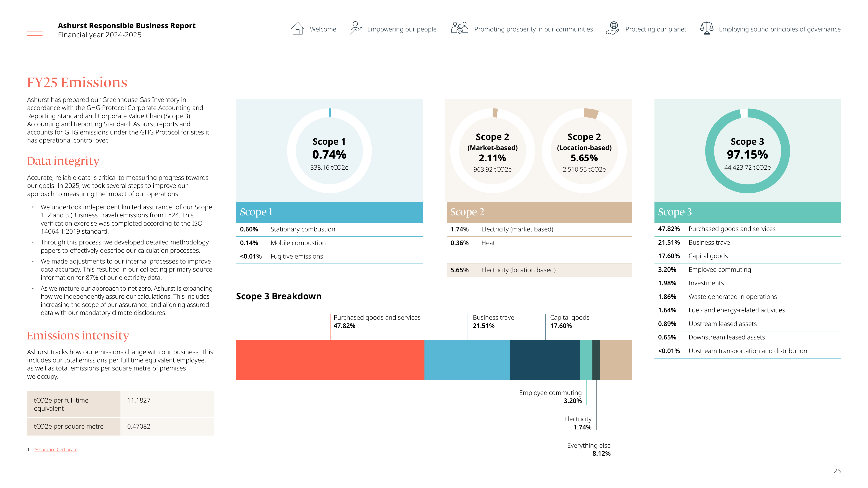Click the red Purchased goods bar segment
This screenshot has height=488, width=868.
point(330,359)
